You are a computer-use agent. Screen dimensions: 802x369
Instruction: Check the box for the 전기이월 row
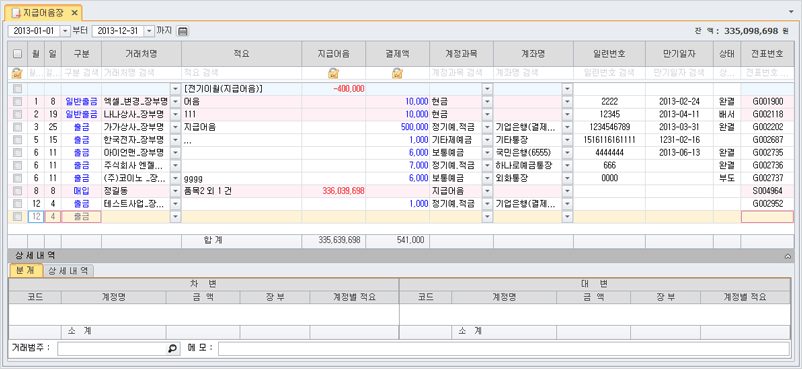tap(17, 89)
